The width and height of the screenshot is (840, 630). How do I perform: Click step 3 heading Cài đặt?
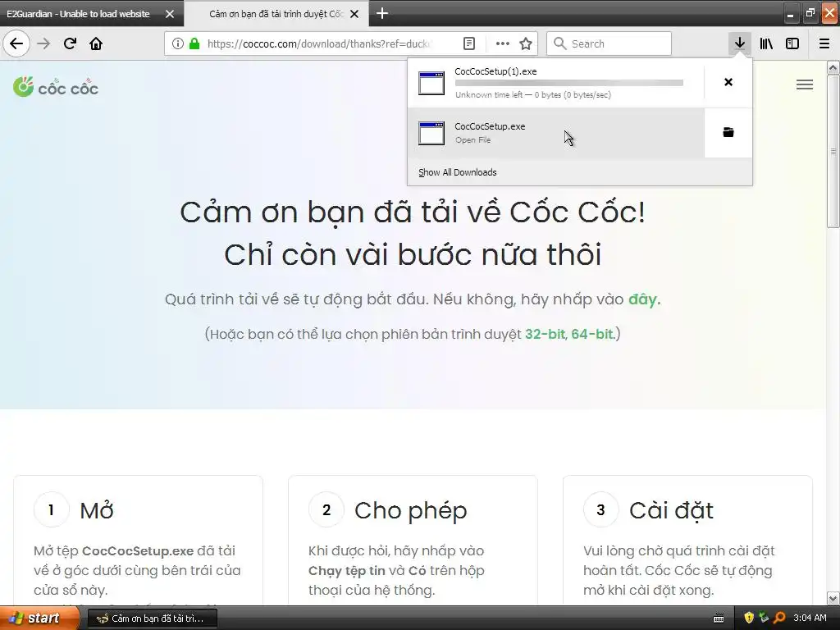coord(671,510)
